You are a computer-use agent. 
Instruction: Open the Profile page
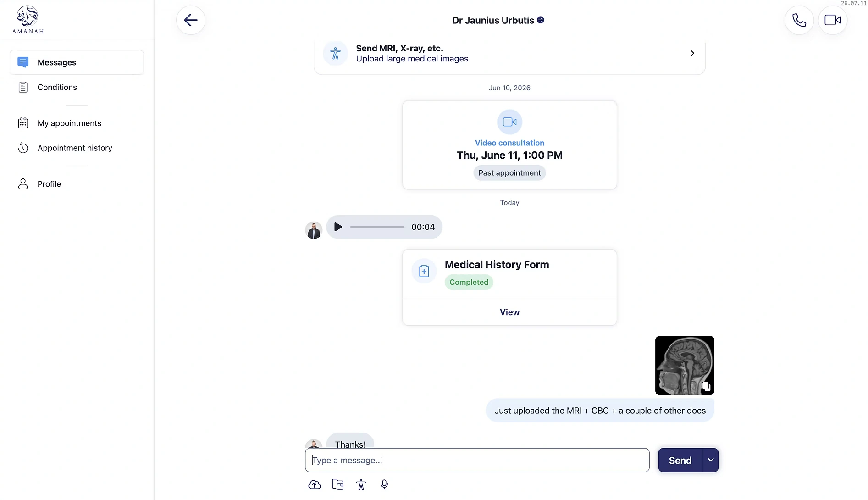tap(77, 184)
